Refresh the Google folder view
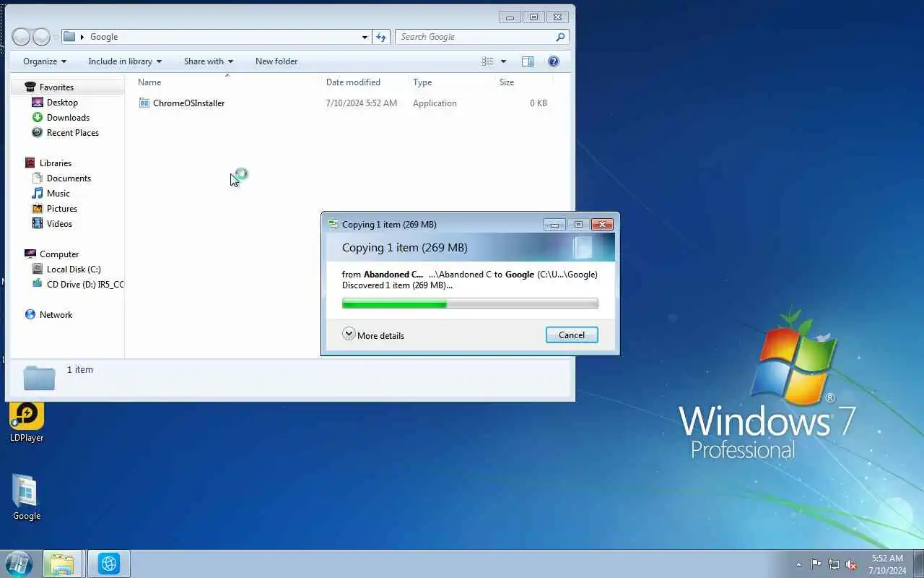 point(382,37)
